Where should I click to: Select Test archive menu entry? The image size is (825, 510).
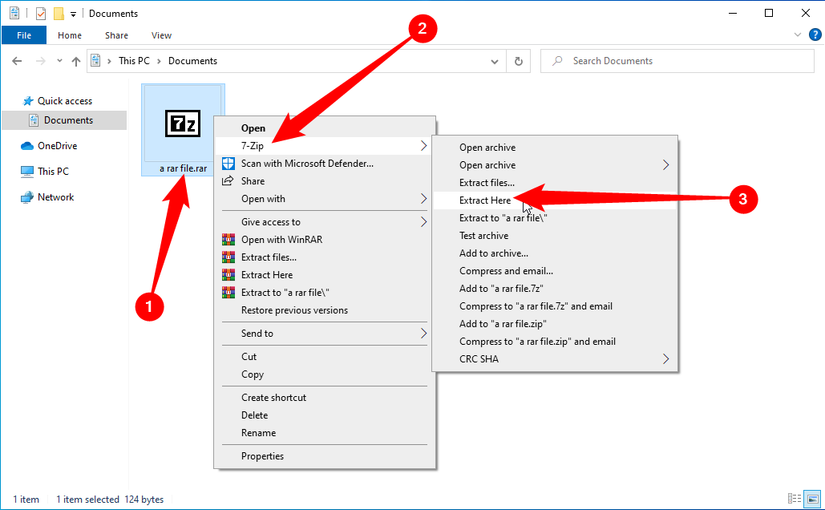pyautogui.click(x=483, y=236)
